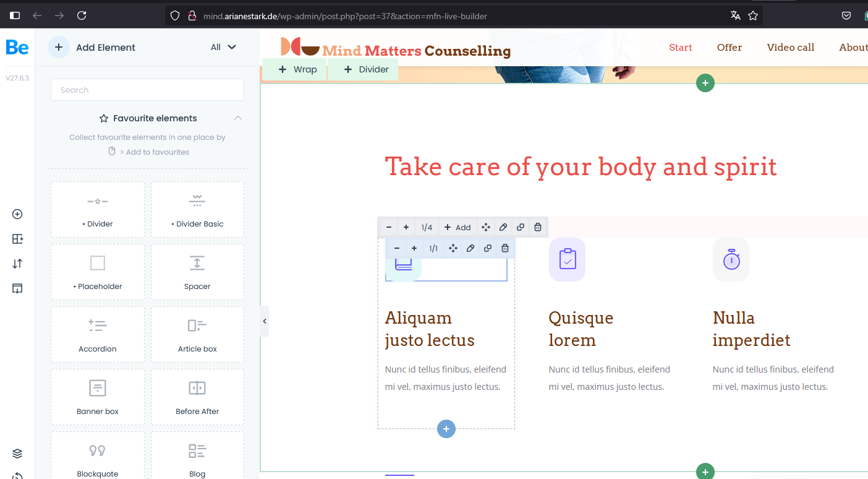Click the element Search field
The height and width of the screenshot is (479, 868).
147,90
